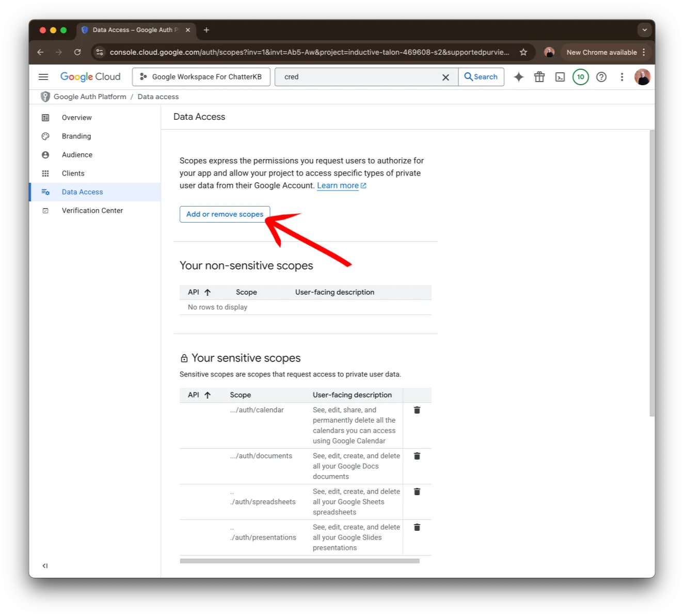Bookmark this page with star icon
Image resolution: width=684 pixels, height=616 pixels.
click(523, 52)
